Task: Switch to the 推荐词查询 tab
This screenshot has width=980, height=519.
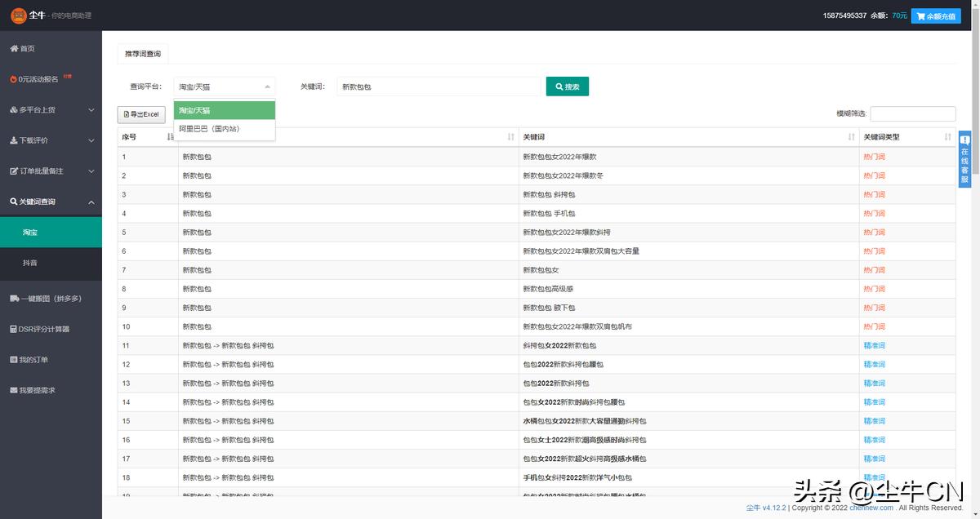Action: tap(142, 52)
